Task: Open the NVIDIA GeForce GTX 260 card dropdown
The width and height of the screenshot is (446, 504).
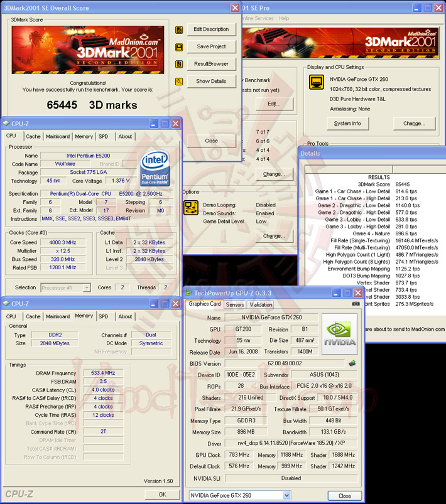Action: 286,495
